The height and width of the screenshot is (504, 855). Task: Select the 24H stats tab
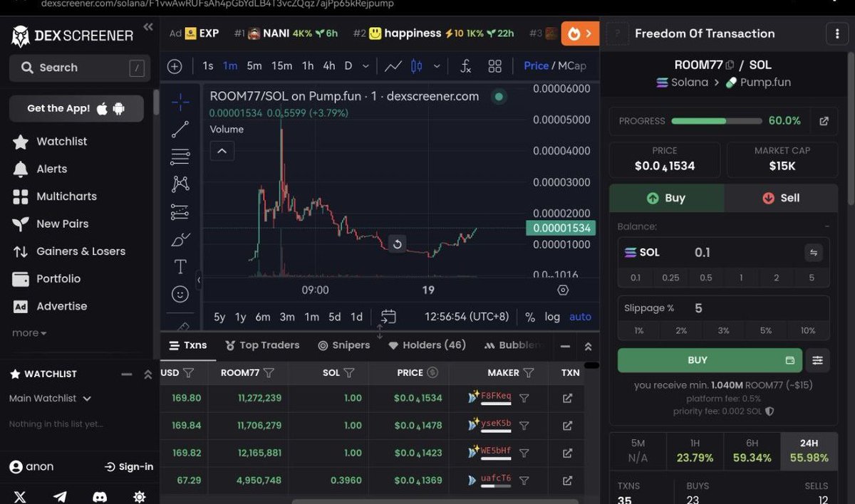point(809,451)
